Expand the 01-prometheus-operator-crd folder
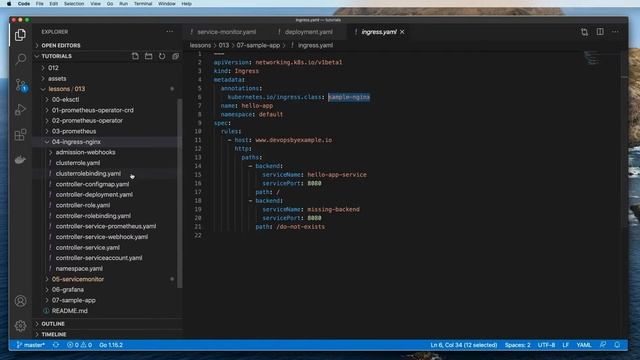The height and width of the screenshot is (360, 640). [x=92, y=110]
